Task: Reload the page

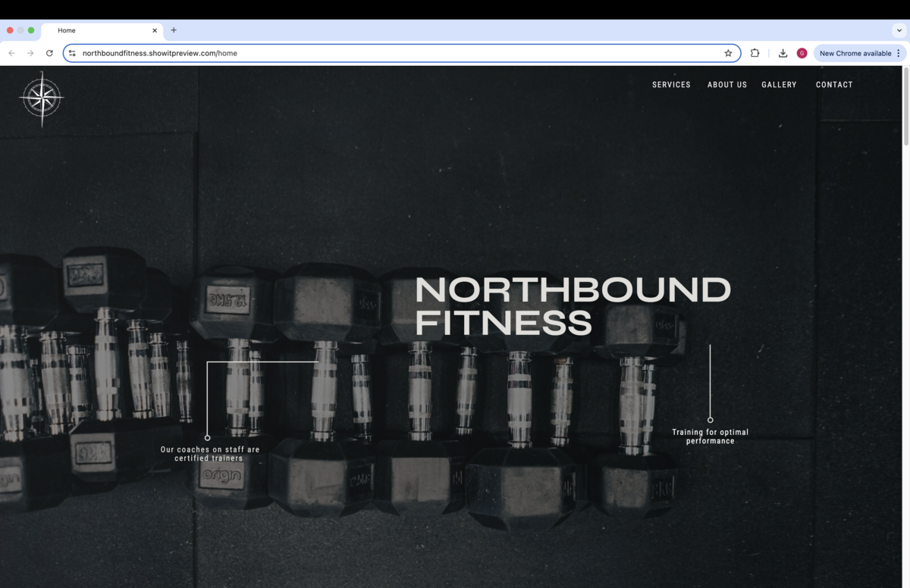Action: tap(49, 53)
